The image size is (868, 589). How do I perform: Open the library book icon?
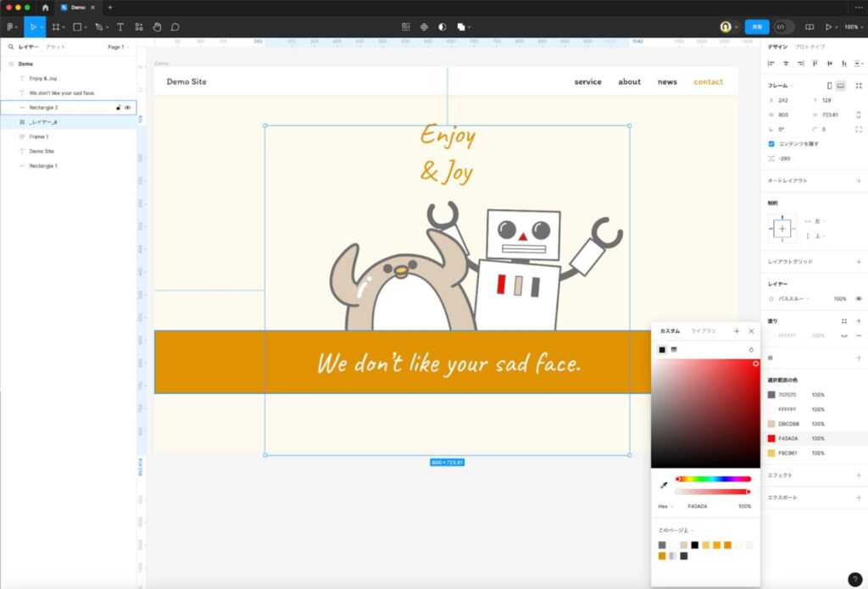coord(810,26)
